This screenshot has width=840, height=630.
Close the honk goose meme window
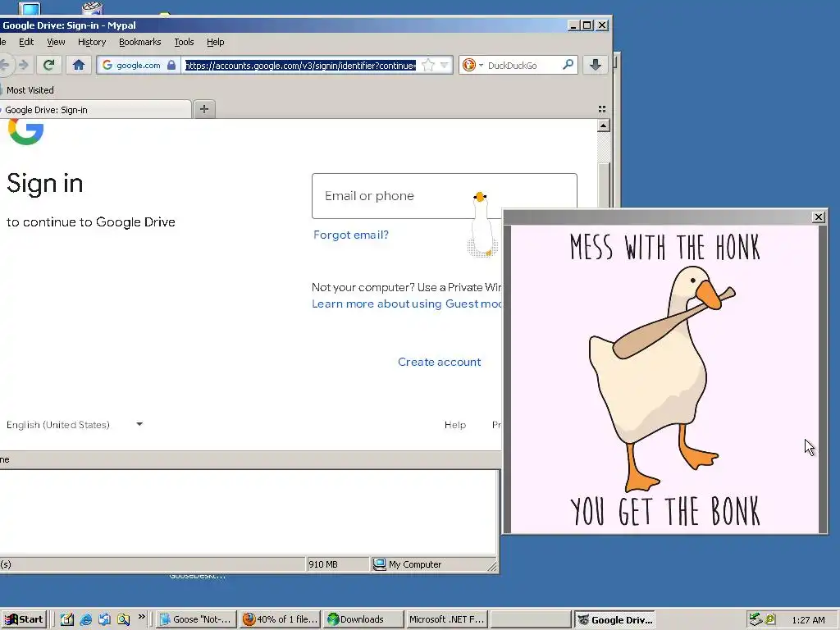click(x=819, y=217)
